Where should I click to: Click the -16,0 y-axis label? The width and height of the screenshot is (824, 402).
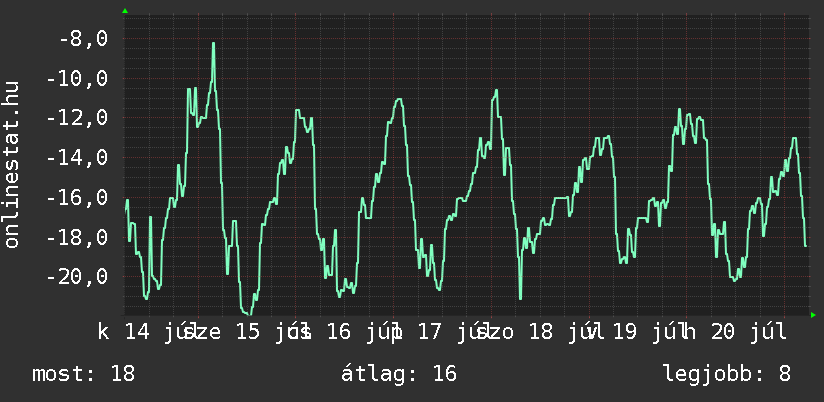77,198
